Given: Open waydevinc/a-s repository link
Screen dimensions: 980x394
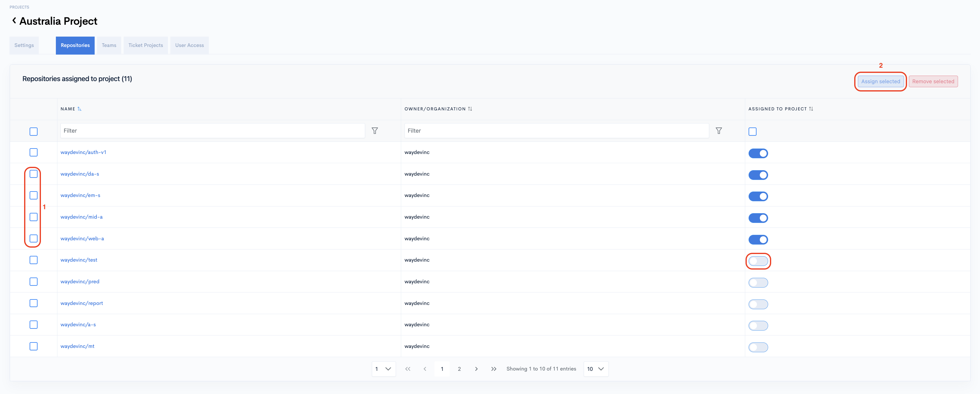Looking at the screenshot, I should pos(78,324).
